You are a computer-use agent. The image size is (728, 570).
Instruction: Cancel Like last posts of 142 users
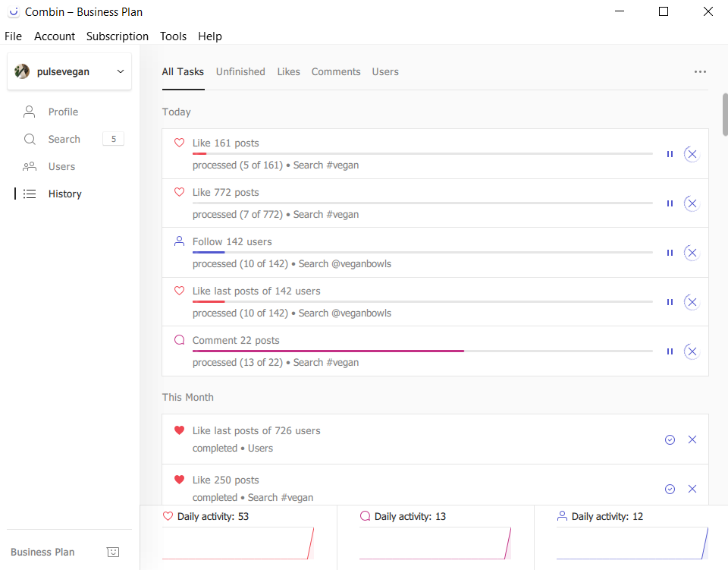pyautogui.click(x=692, y=302)
